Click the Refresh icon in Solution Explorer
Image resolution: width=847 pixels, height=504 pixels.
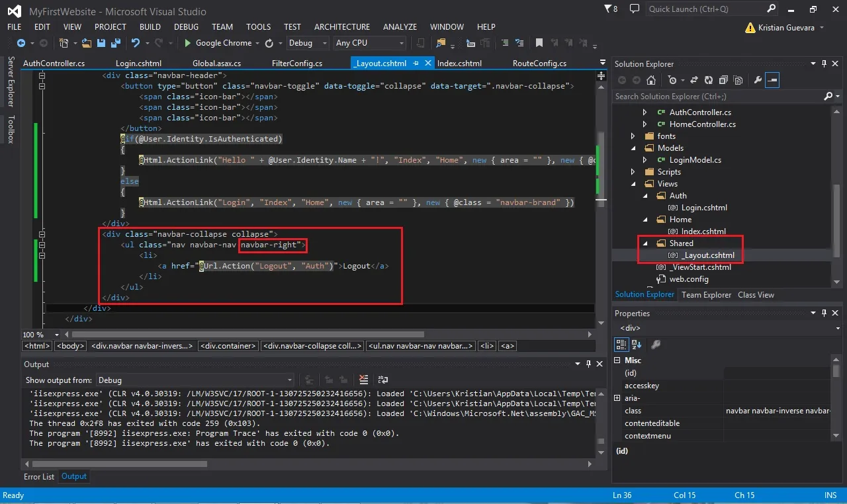(x=708, y=80)
